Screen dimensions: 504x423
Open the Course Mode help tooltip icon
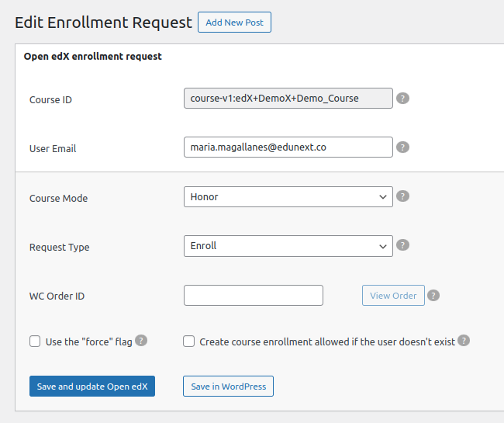[x=402, y=196]
